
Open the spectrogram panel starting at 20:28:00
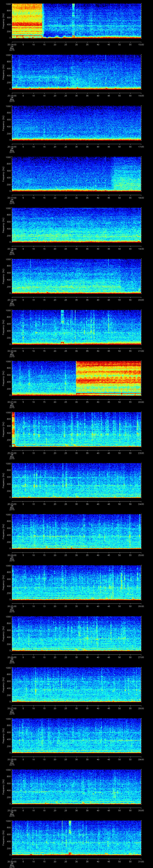[x=76, y=736]
